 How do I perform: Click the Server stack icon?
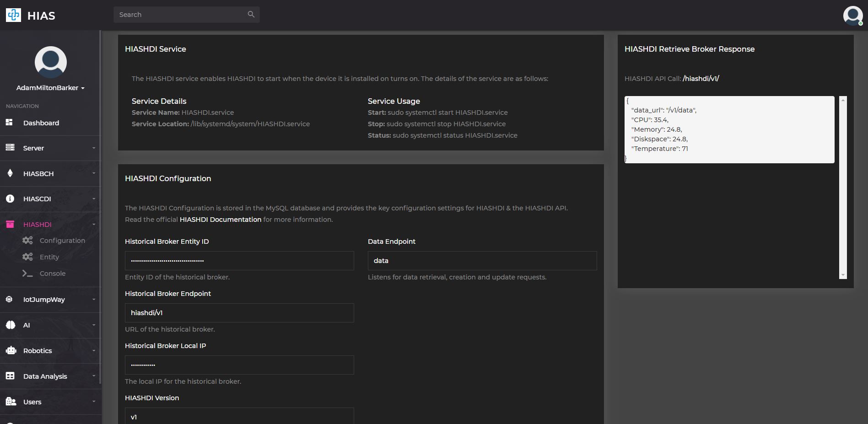pyautogui.click(x=10, y=147)
